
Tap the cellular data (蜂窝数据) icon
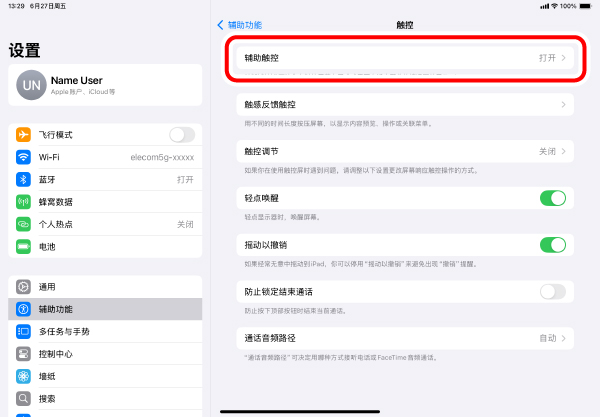coord(23,201)
